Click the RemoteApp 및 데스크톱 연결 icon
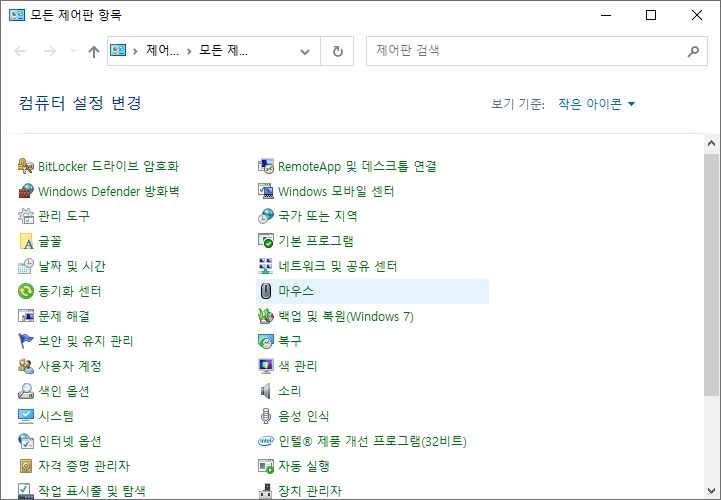The image size is (721, 500). point(266,166)
